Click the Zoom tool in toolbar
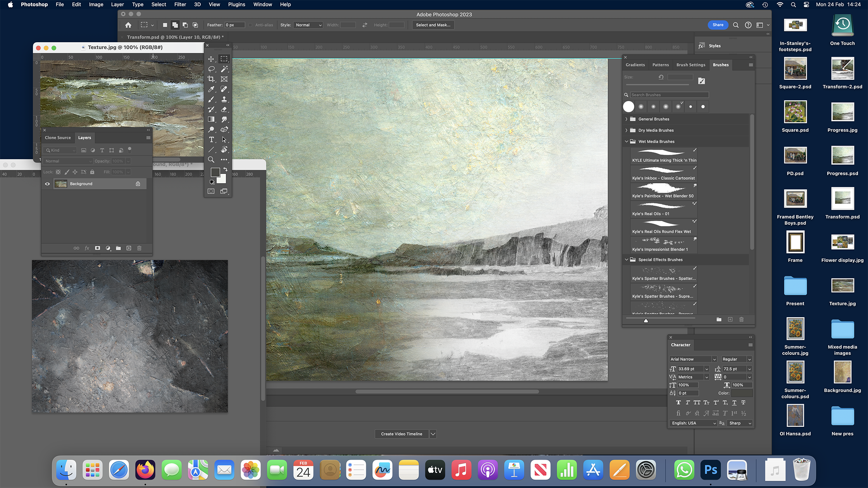 pyautogui.click(x=211, y=160)
